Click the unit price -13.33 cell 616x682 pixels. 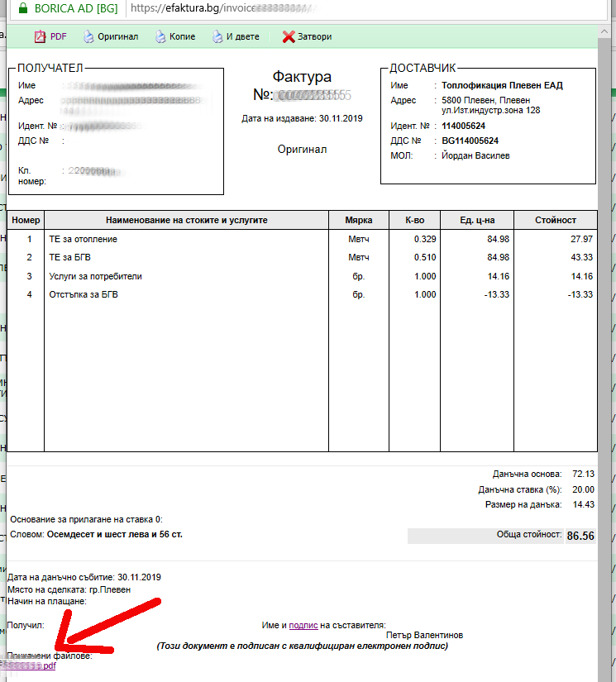pos(497,294)
